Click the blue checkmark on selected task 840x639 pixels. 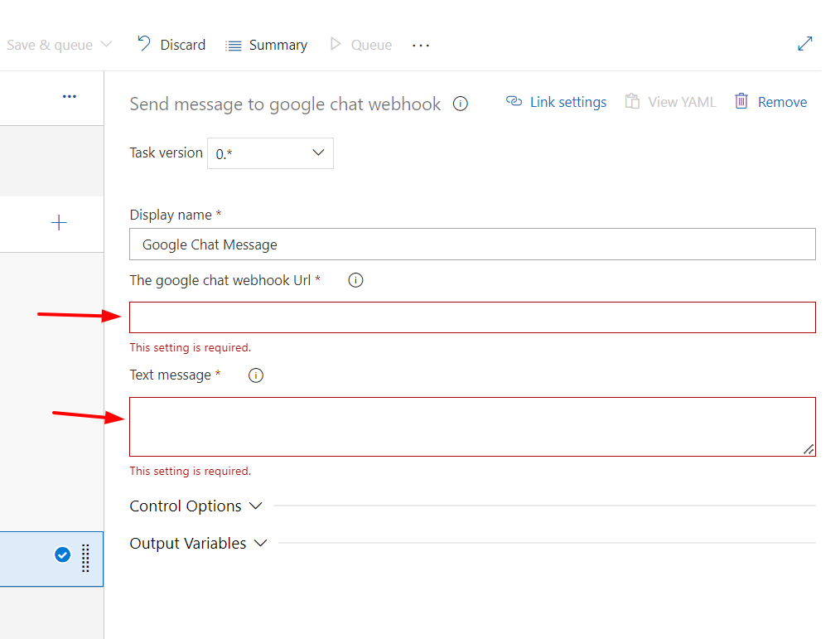(x=63, y=554)
